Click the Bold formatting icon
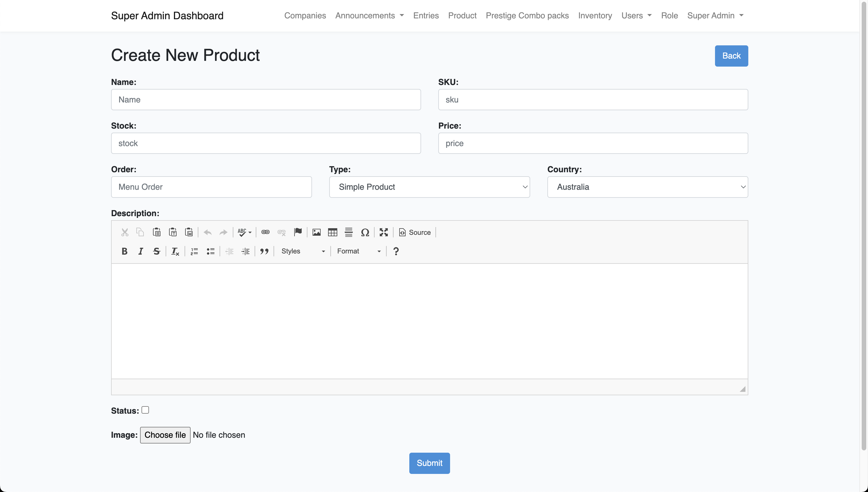Viewport: 868px width, 492px height. [124, 251]
